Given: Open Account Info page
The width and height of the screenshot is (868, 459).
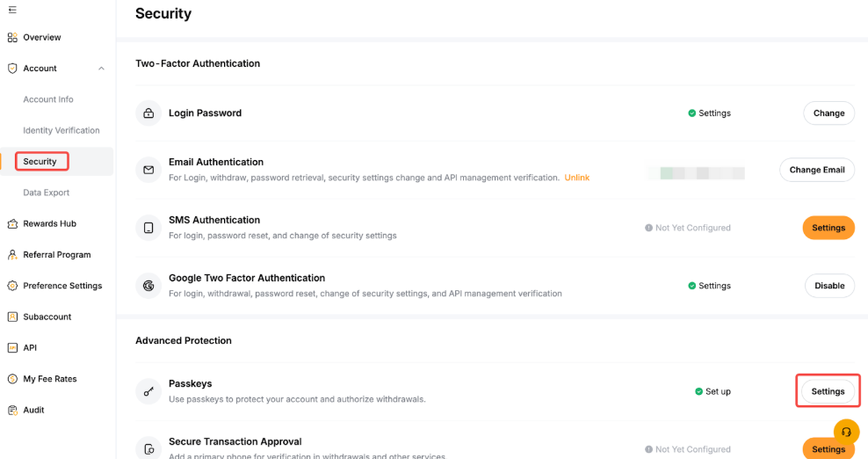Looking at the screenshot, I should pos(48,99).
